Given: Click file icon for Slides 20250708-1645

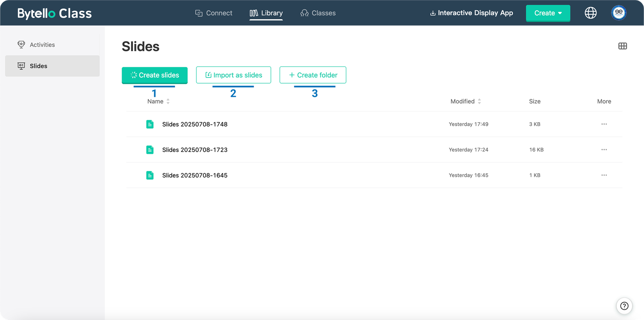Looking at the screenshot, I should (150, 175).
